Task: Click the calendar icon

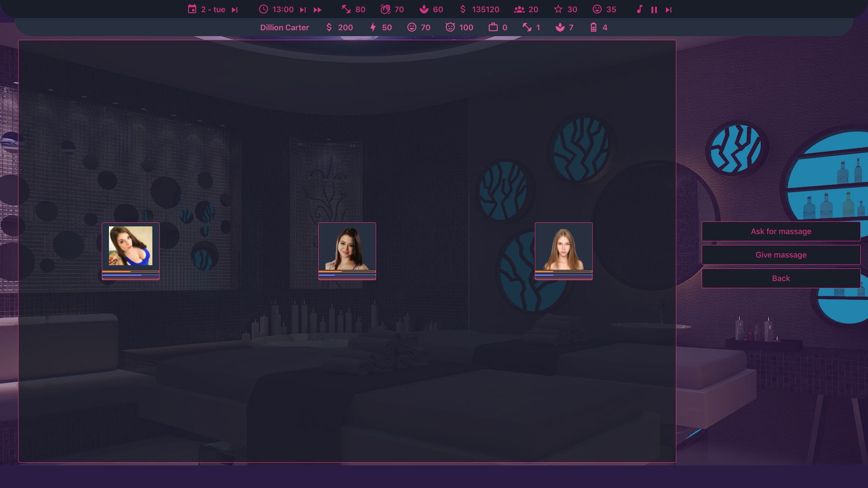Action: (x=192, y=9)
